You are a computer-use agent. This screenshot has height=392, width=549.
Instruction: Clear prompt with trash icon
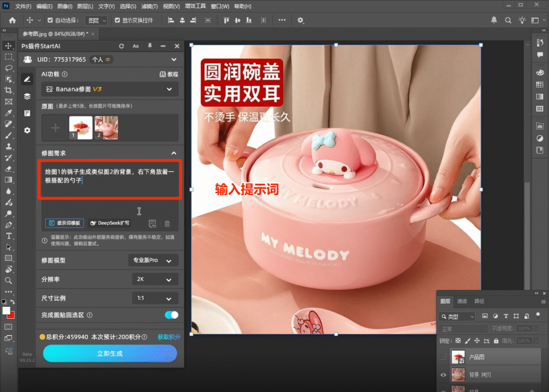(x=167, y=224)
